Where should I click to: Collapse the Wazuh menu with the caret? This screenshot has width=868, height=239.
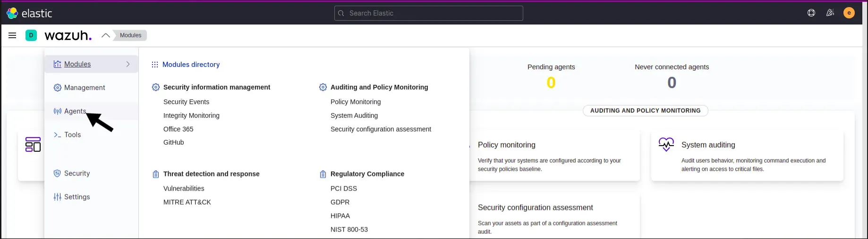pyautogui.click(x=106, y=35)
